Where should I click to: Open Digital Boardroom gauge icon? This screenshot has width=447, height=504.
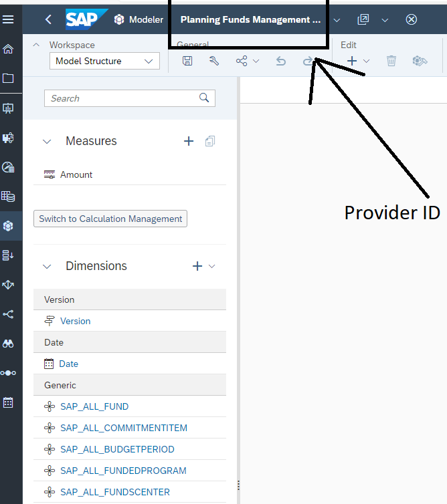point(8,167)
